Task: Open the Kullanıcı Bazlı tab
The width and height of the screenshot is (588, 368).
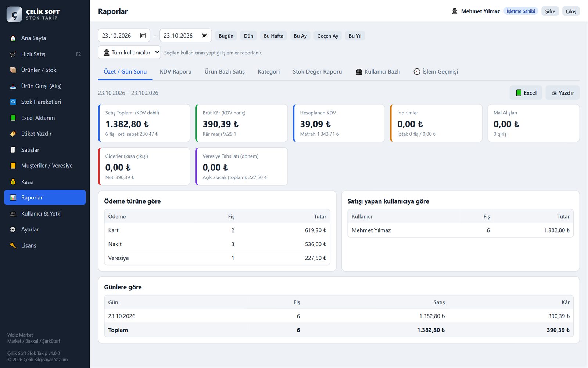Action: (x=378, y=72)
